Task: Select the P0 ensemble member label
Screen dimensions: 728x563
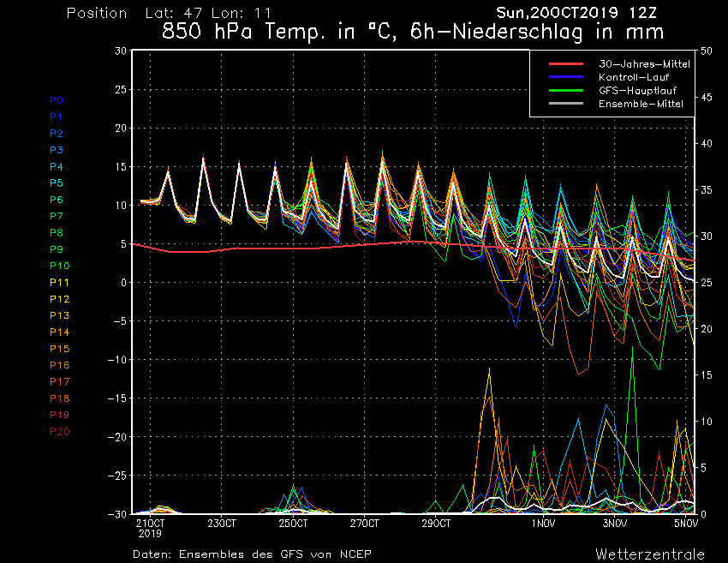Action: click(x=57, y=100)
